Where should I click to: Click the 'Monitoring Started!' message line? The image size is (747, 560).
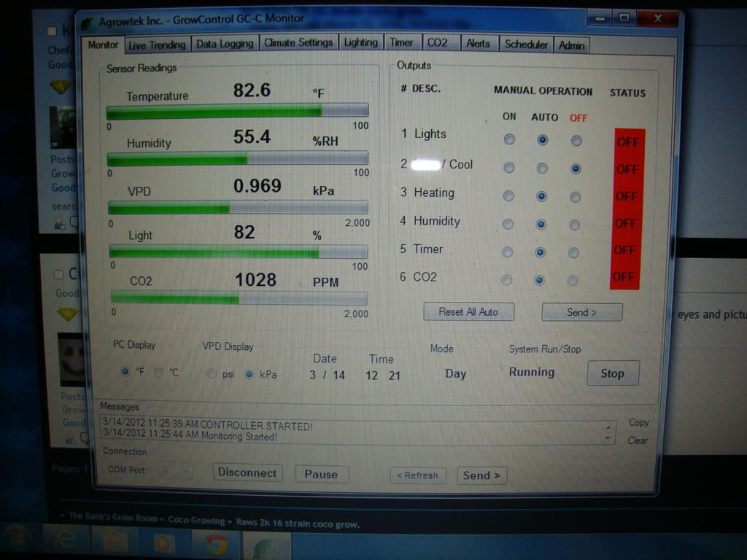[x=190, y=435]
